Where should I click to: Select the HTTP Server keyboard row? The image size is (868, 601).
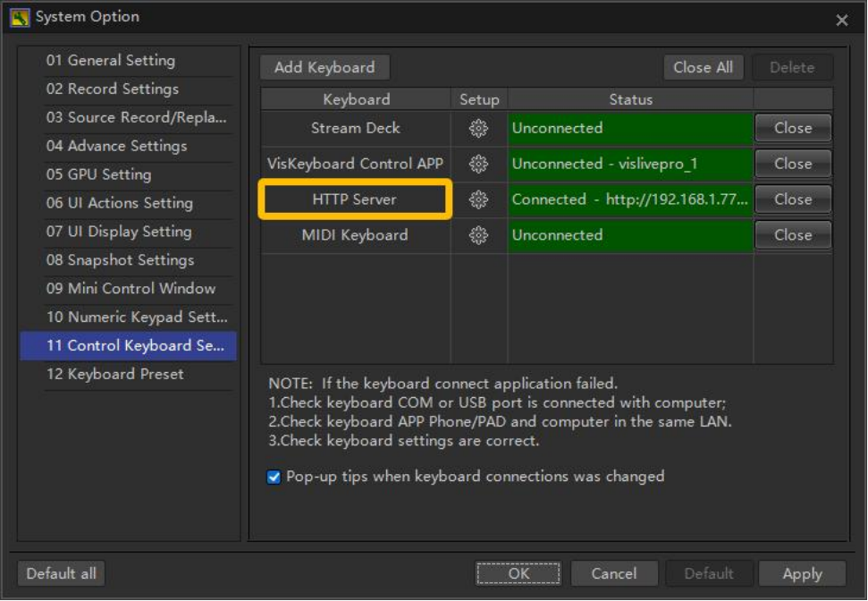[x=355, y=199]
